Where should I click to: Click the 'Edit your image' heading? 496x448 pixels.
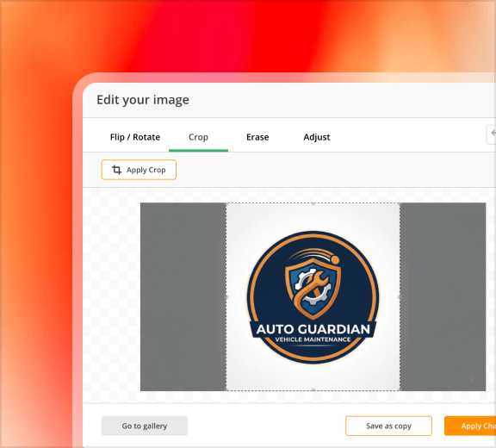pyautogui.click(x=143, y=100)
